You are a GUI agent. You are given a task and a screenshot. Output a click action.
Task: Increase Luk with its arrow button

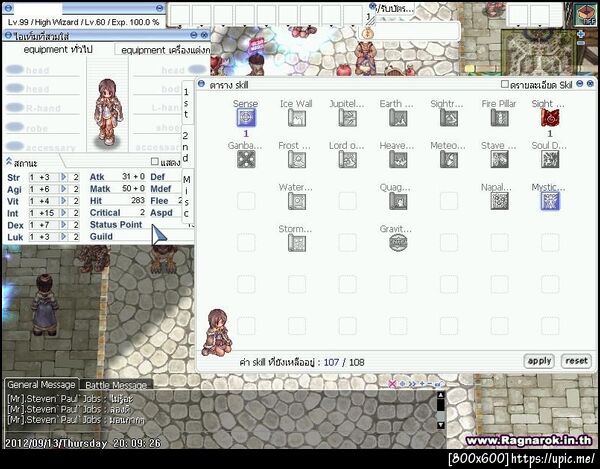point(64,237)
